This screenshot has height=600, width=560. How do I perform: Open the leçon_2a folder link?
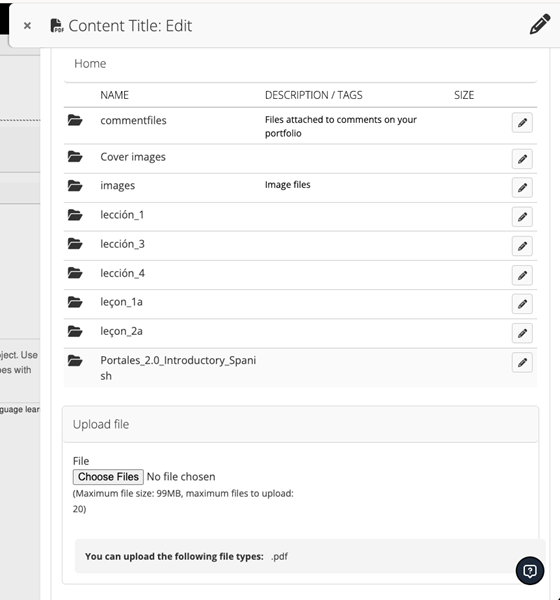coord(121,331)
